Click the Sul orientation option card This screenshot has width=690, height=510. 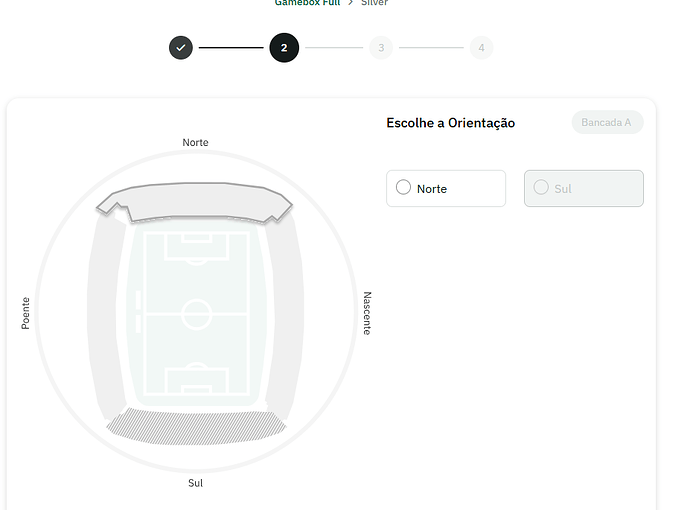click(x=584, y=188)
